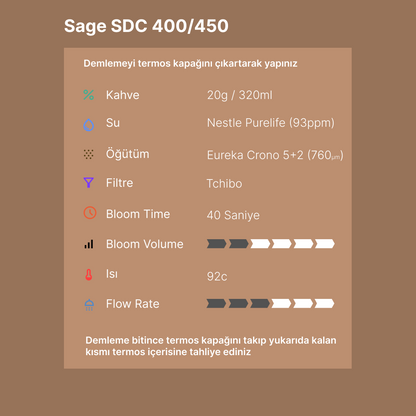
Task: Click the blue shower Flow Rate icon
Action: (x=89, y=305)
